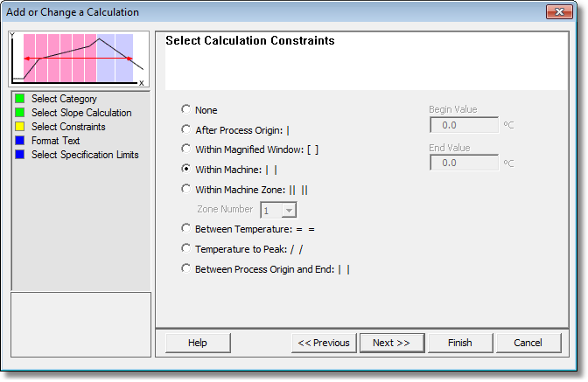
Task: Click blue square beside Select Specification Limits
Action: [20, 155]
